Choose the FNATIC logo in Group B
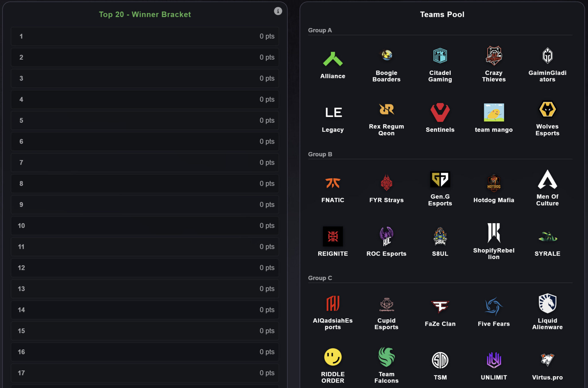 333,183
